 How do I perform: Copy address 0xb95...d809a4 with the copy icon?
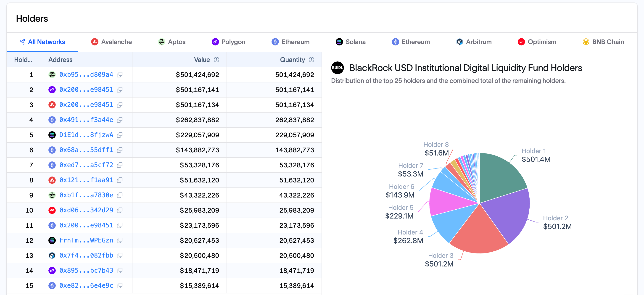pos(120,74)
